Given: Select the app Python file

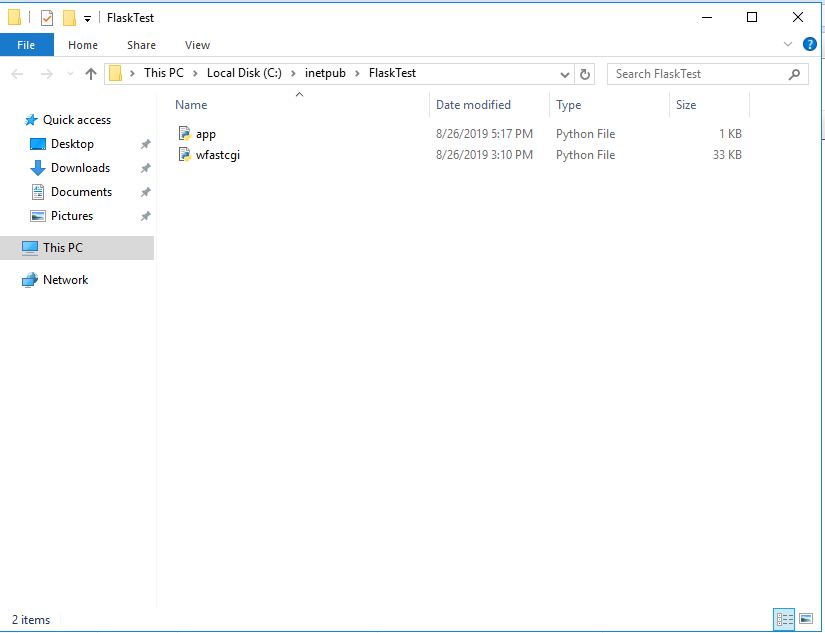Looking at the screenshot, I should pos(205,134).
